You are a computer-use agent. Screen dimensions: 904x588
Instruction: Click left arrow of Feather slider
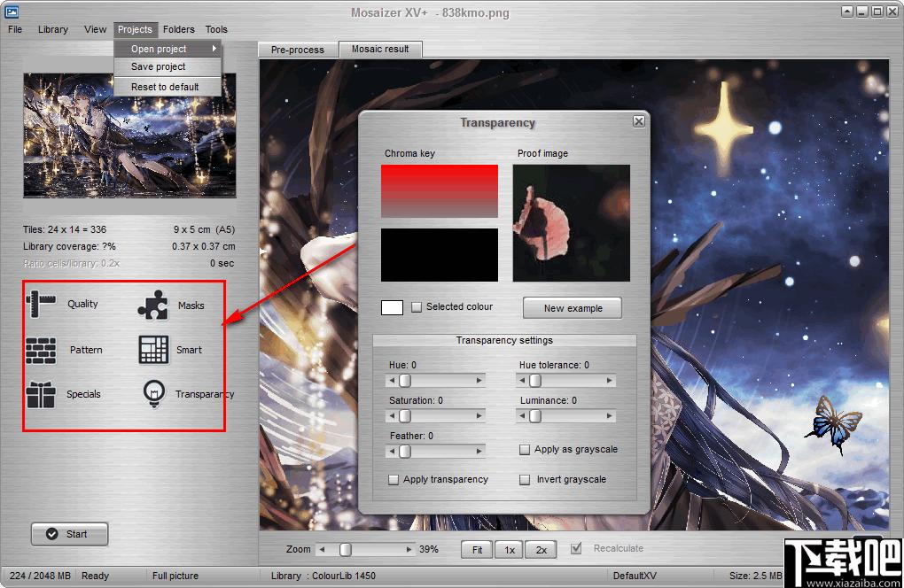[392, 452]
